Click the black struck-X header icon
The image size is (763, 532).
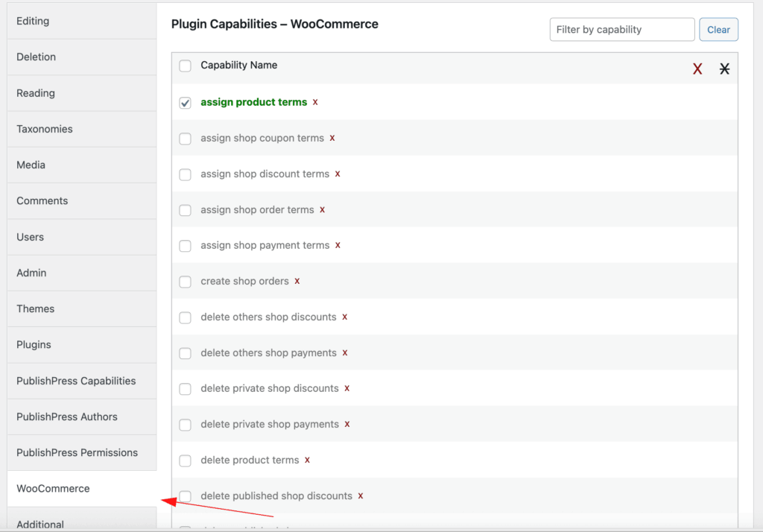coord(724,69)
